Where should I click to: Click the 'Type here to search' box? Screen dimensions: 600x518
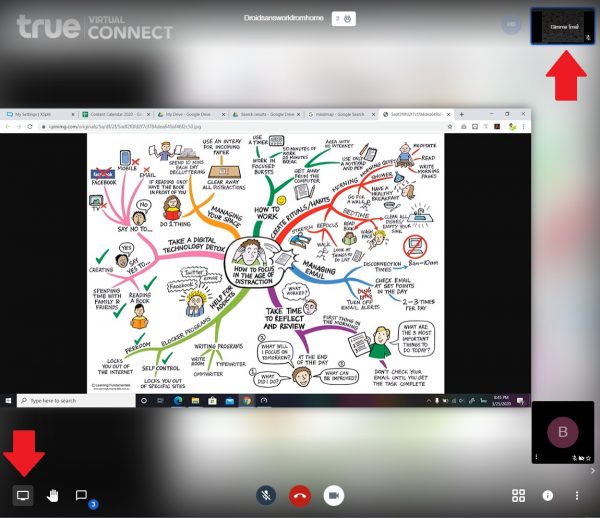click(x=76, y=401)
